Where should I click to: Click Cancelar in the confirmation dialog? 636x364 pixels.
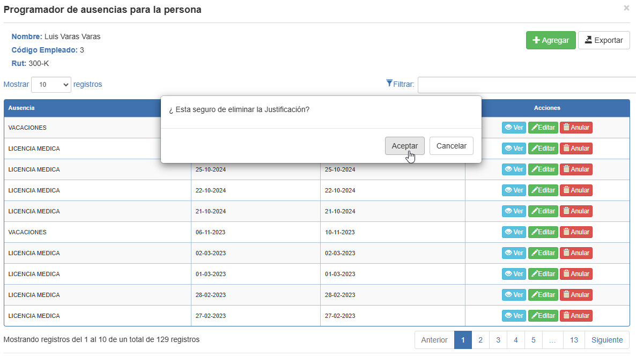451,146
